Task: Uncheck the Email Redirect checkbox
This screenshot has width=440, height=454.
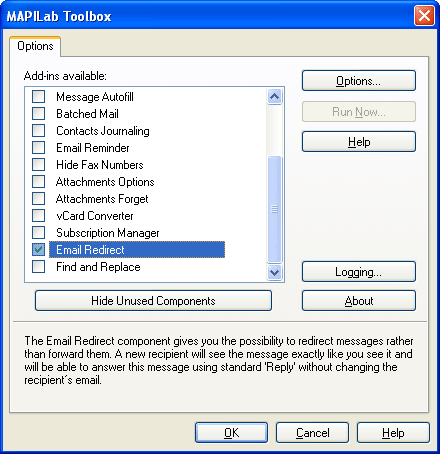Action: coord(38,250)
